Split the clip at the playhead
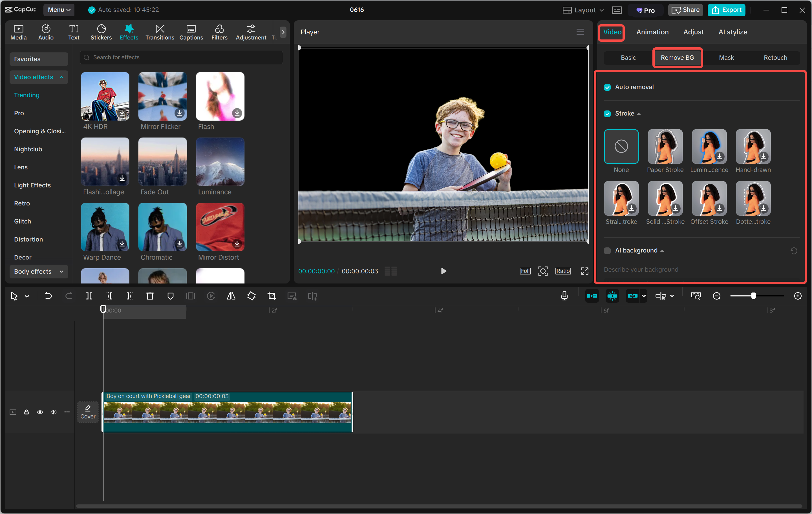 89,296
